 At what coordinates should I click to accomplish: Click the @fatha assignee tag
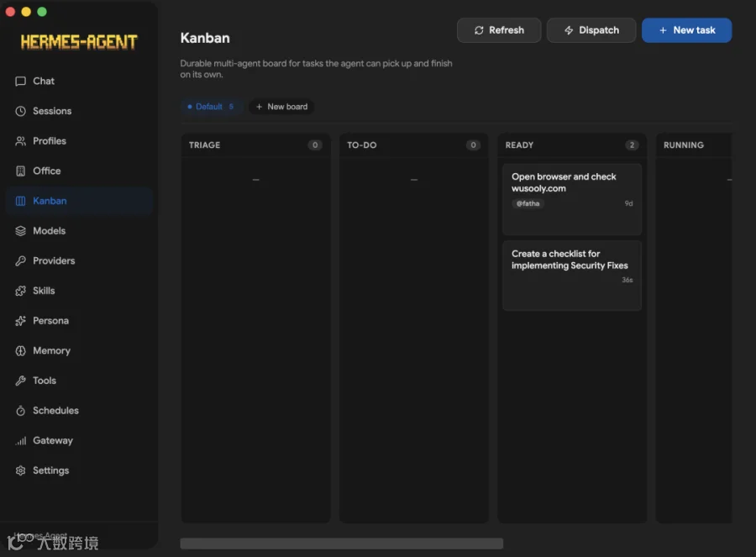tap(528, 203)
